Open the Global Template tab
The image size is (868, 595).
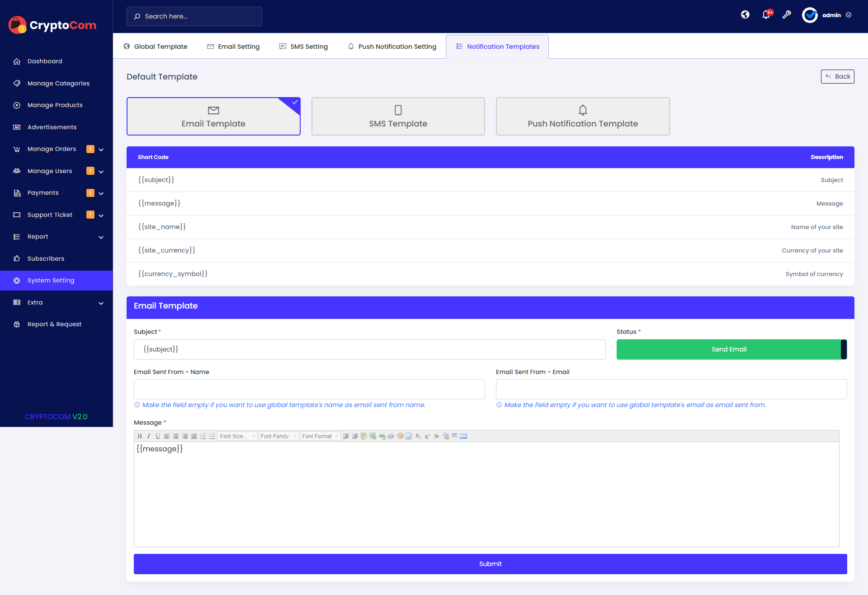pos(156,47)
